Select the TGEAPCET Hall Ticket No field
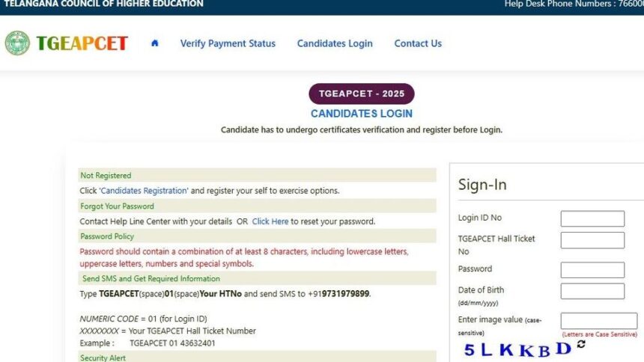 592,240
